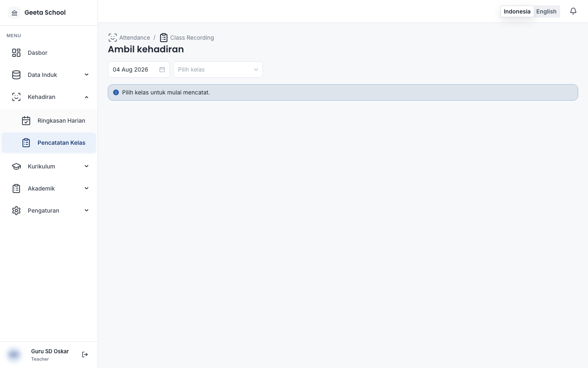Click the Guru SD Oskar user name
Viewport: 588px width, 368px height.
50,351
